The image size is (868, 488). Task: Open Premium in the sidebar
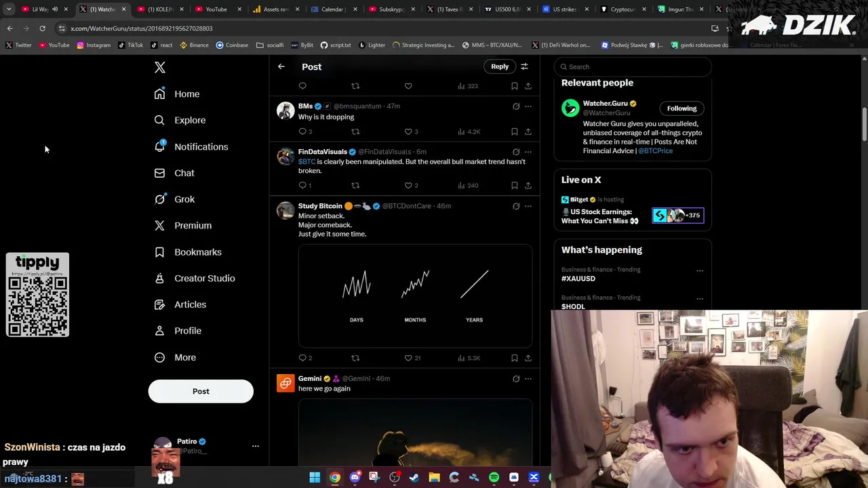tap(183, 226)
